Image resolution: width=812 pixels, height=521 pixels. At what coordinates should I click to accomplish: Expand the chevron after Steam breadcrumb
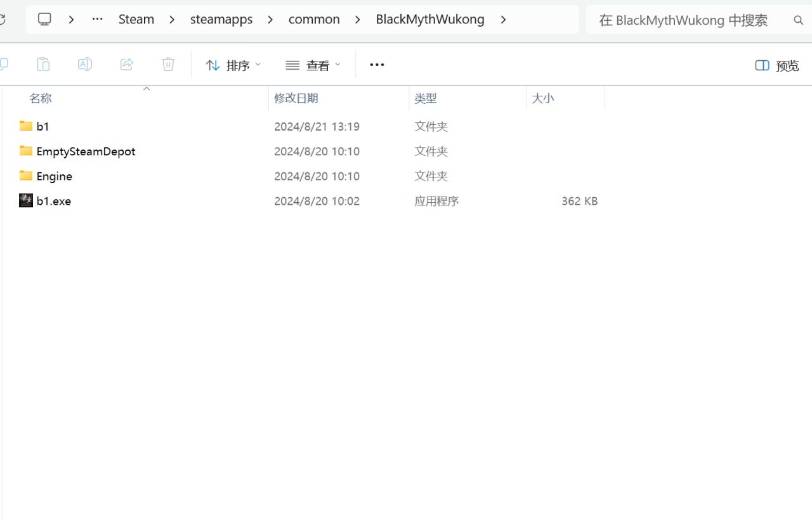pos(172,20)
